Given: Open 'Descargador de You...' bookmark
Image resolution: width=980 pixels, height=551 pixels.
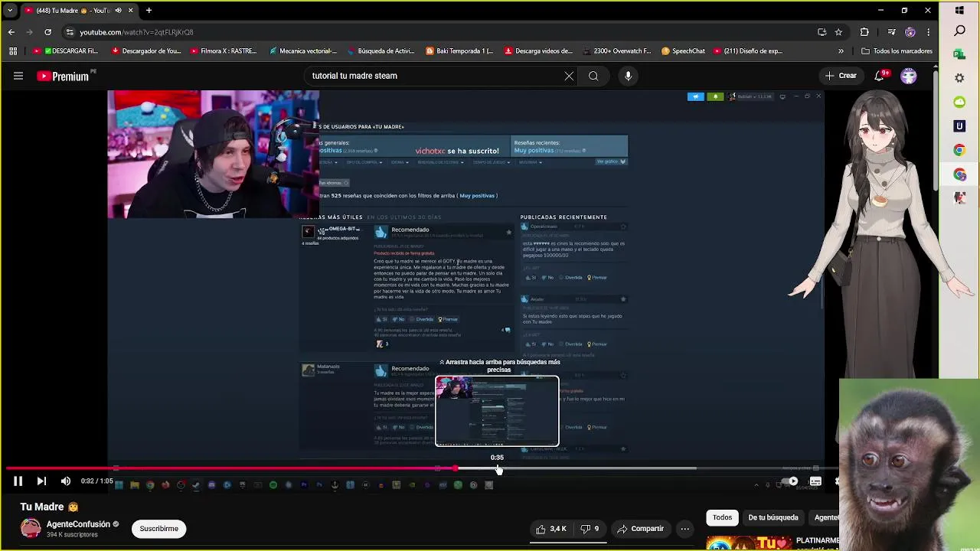Looking at the screenshot, I should (146, 51).
